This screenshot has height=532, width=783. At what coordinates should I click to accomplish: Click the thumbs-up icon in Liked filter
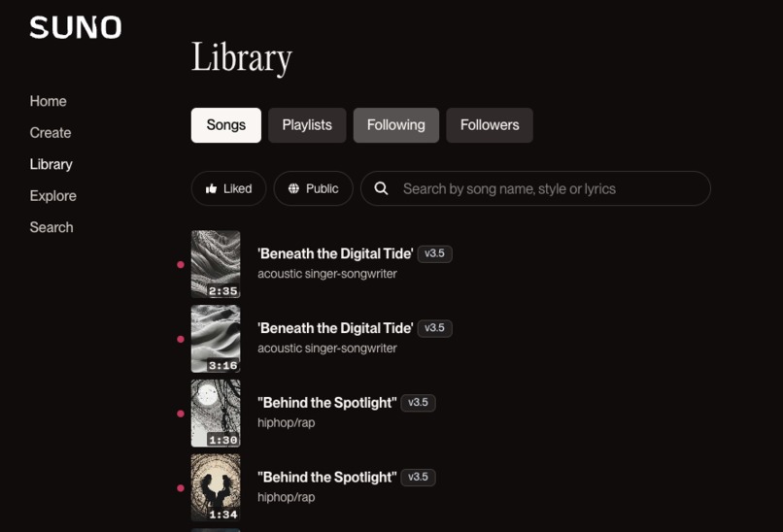point(211,188)
